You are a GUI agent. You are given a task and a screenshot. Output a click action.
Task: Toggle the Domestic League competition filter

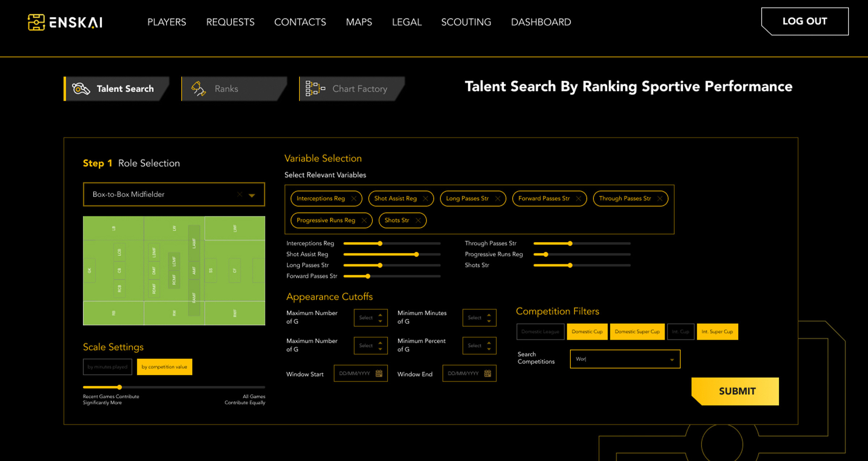coord(540,332)
